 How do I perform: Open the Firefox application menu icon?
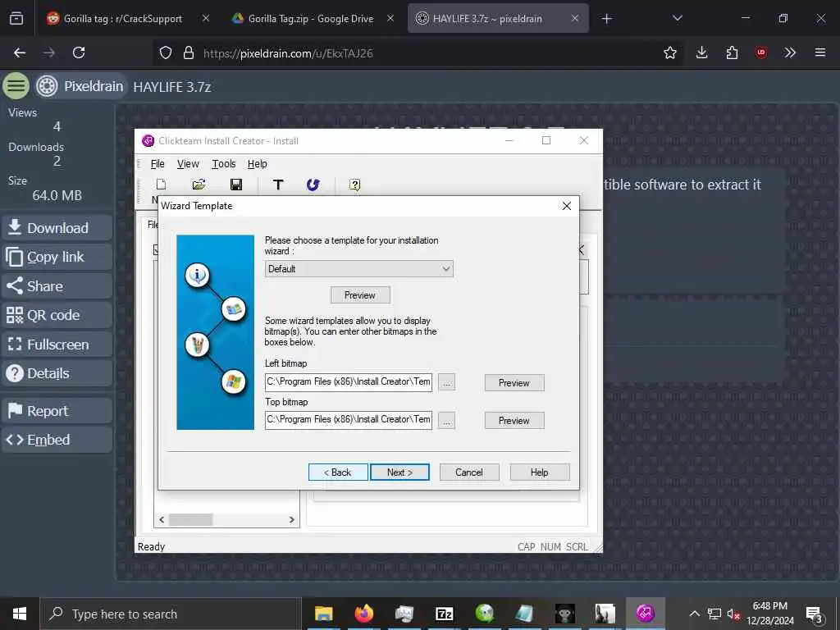[x=820, y=52]
